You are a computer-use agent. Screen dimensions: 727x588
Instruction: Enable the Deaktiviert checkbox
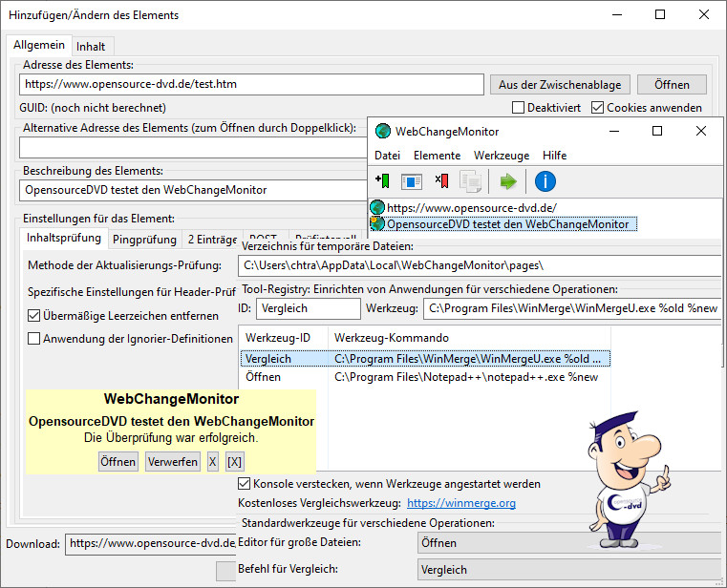519,108
